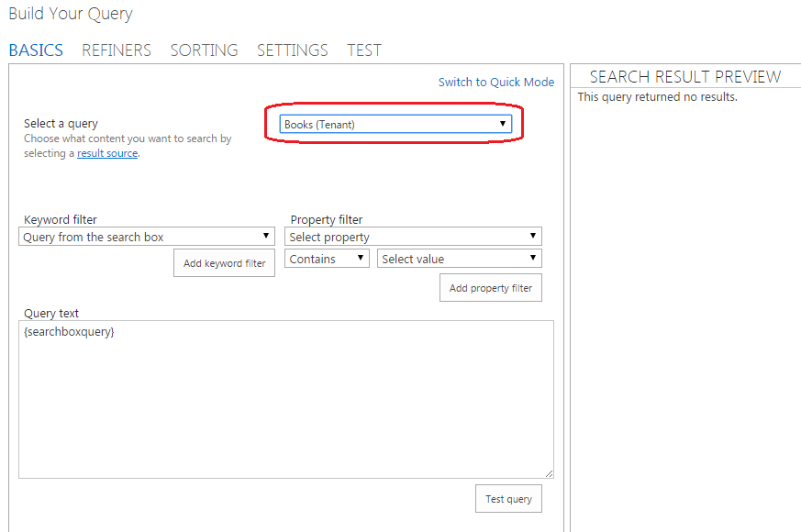The width and height of the screenshot is (801, 532).
Task: Open the Select property dropdown
Action: (413, 237)
